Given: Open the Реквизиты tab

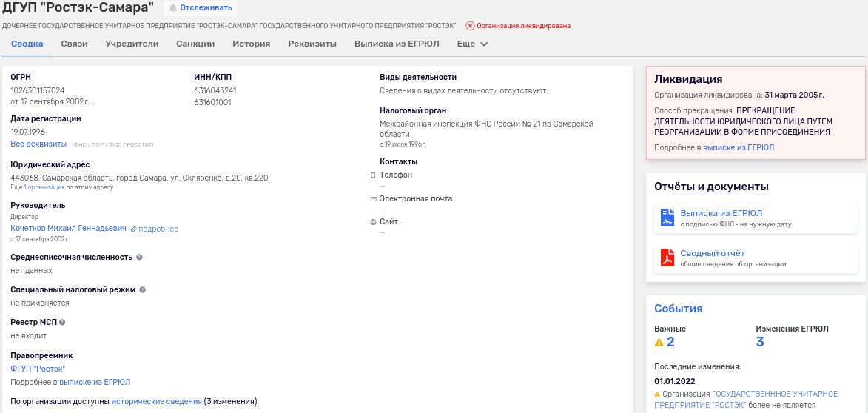Looking at the screenshot, I should [x=312, y=44].
